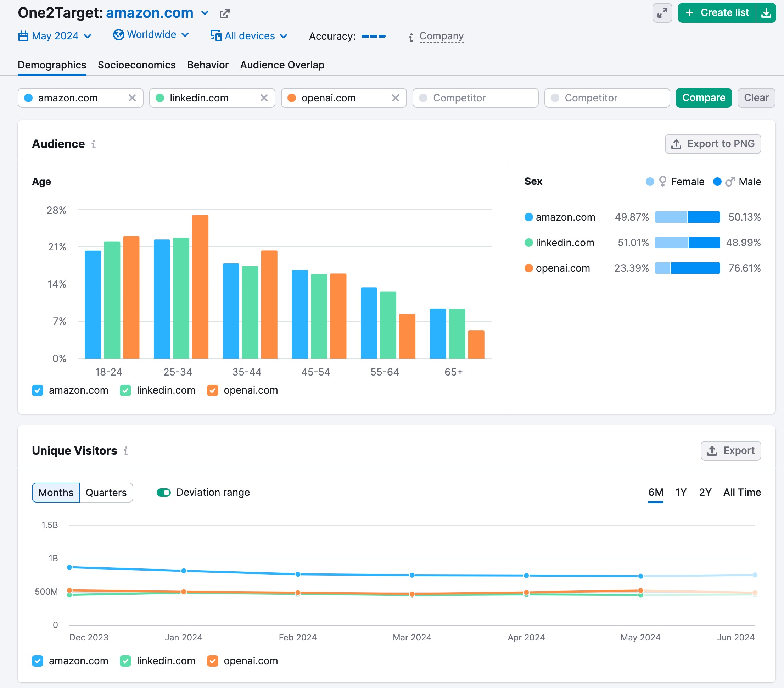This screenshot has width=784, height=688.
Task: Click amazon.com Dec 2023 data point
Action: (69, 567)
